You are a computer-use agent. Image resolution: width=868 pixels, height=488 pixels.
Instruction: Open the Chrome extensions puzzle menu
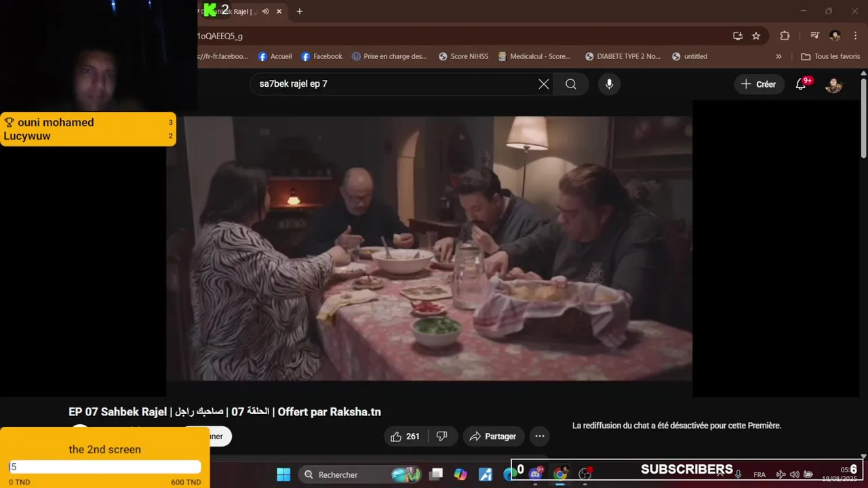[x=785, y=36]
